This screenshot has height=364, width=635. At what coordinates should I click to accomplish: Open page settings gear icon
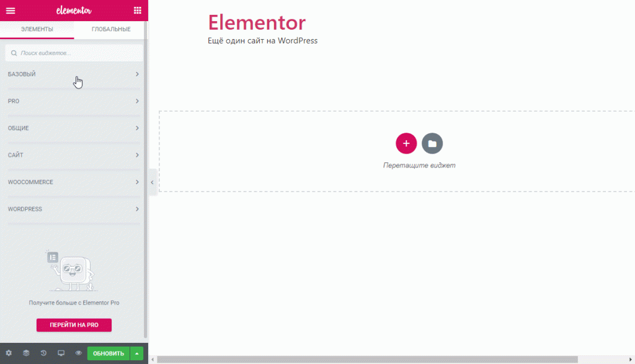(x=9, y=353)
